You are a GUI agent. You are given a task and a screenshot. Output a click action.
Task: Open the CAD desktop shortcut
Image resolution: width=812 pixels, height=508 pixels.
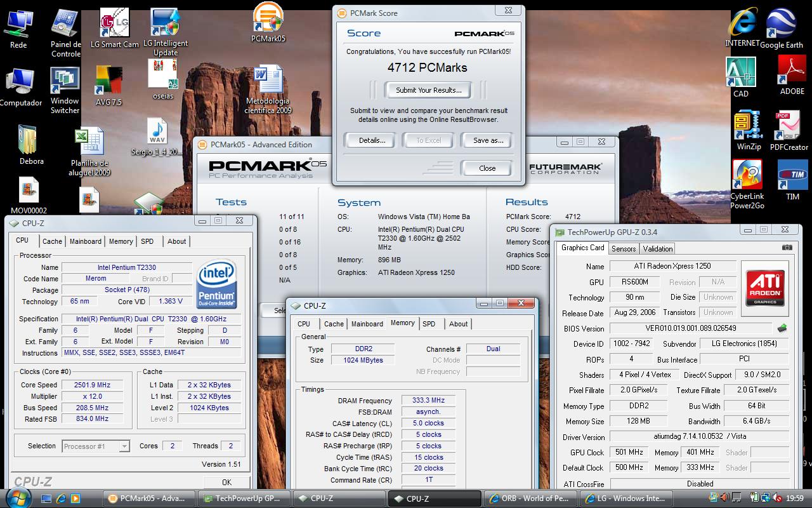click(x=741, y=77)
